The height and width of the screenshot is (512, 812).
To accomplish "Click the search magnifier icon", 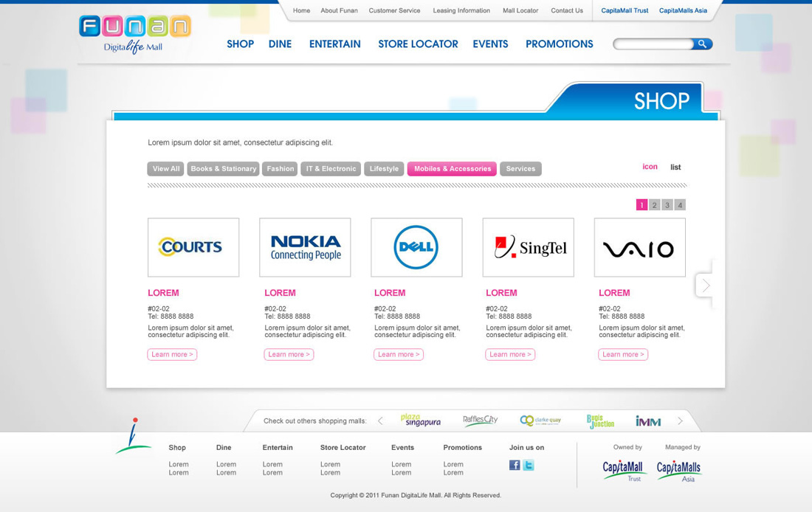I will [x=702, y=44].
